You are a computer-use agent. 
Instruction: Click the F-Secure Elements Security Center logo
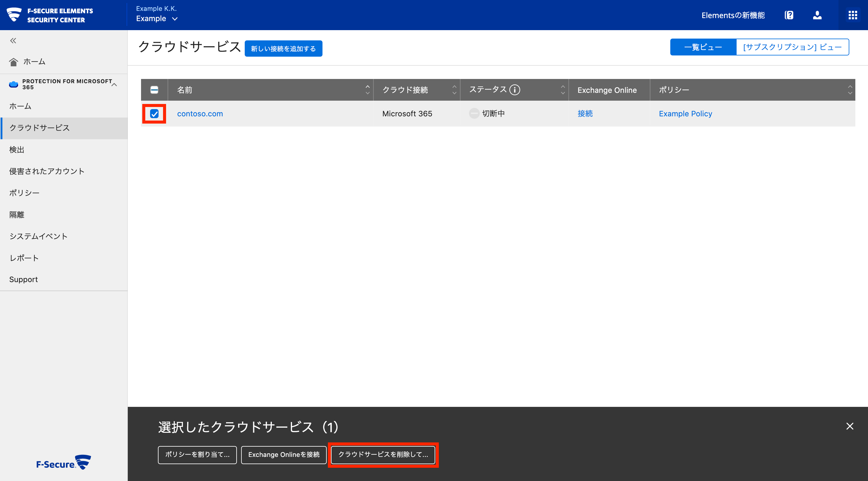click(x=49, y=15)
